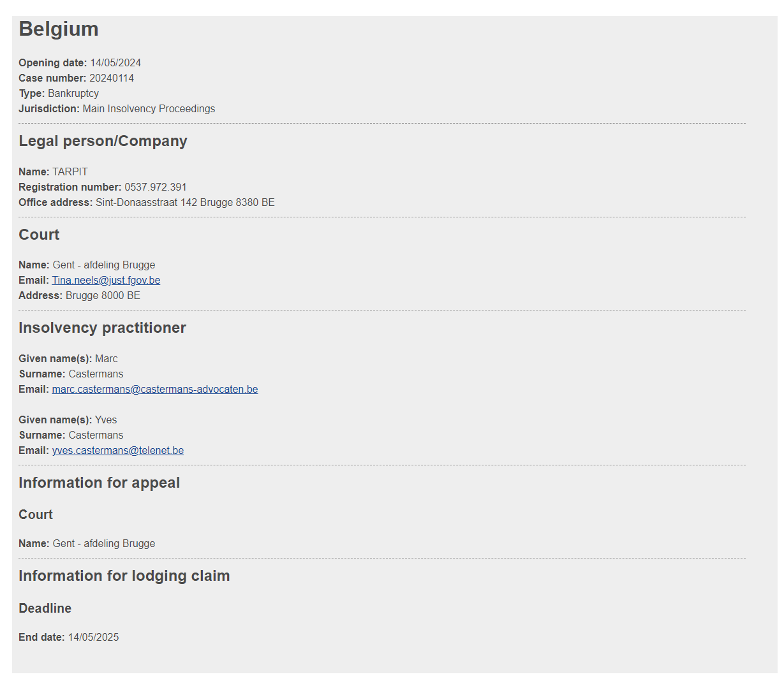Viewport: 784px width, 679px height.
Task: Select the end date 14/05/2025
Action: click(93, 638)
